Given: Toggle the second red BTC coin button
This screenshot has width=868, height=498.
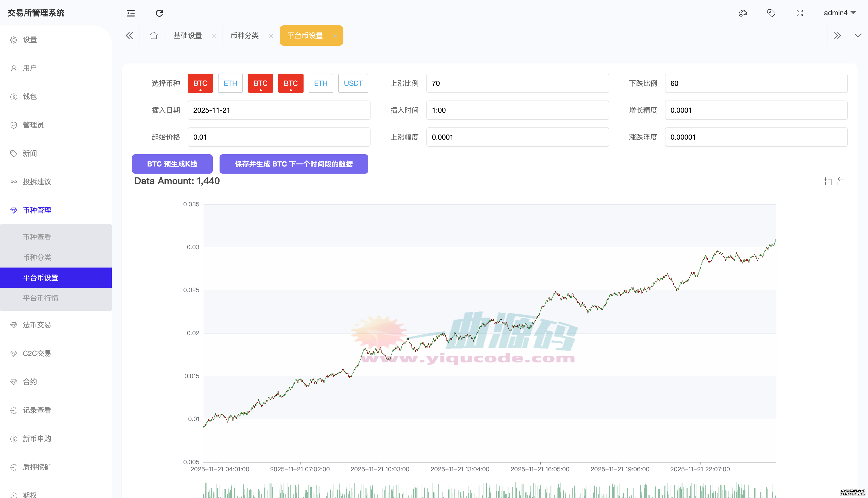Looking at the screenshot, I should coord(260,83).
